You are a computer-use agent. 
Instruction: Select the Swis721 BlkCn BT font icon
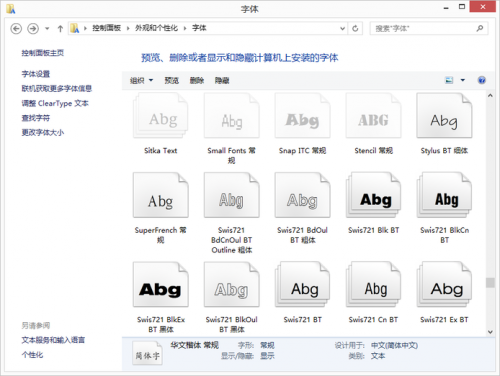click(x=444, y=195)
